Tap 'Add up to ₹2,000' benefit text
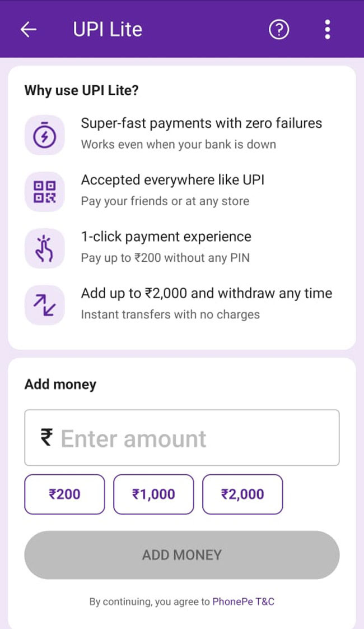 point(206,293)
